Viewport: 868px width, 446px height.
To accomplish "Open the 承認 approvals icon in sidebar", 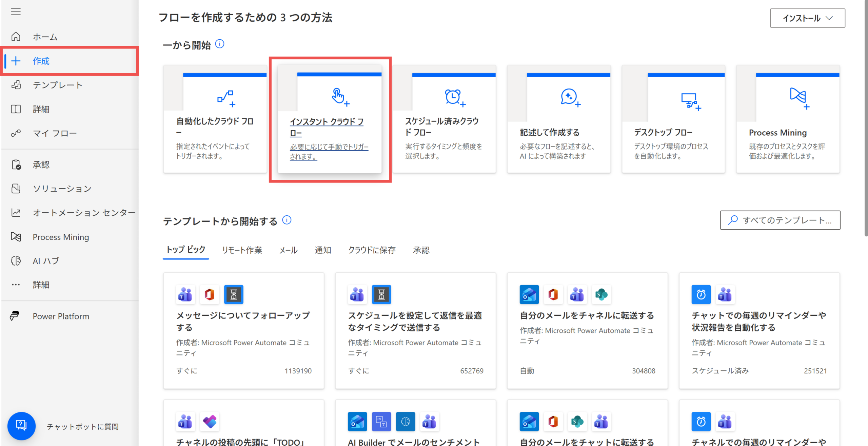I will [16, 164].
